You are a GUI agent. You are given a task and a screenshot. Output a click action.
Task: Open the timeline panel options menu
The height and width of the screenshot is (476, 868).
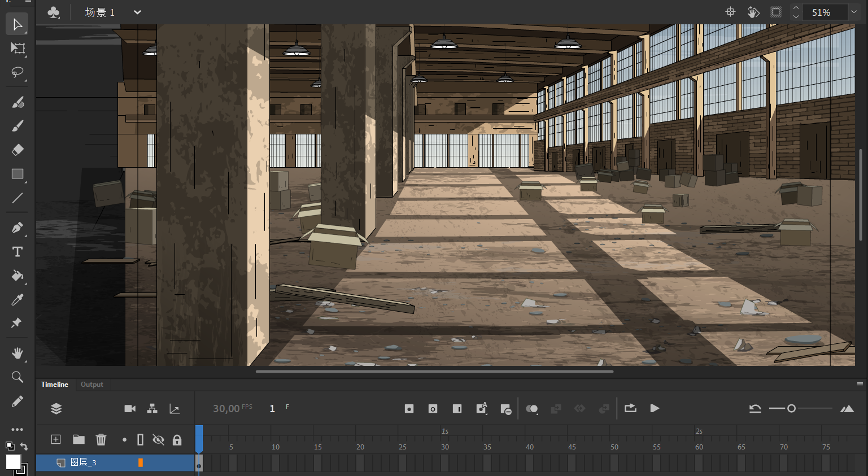(860, 385)
